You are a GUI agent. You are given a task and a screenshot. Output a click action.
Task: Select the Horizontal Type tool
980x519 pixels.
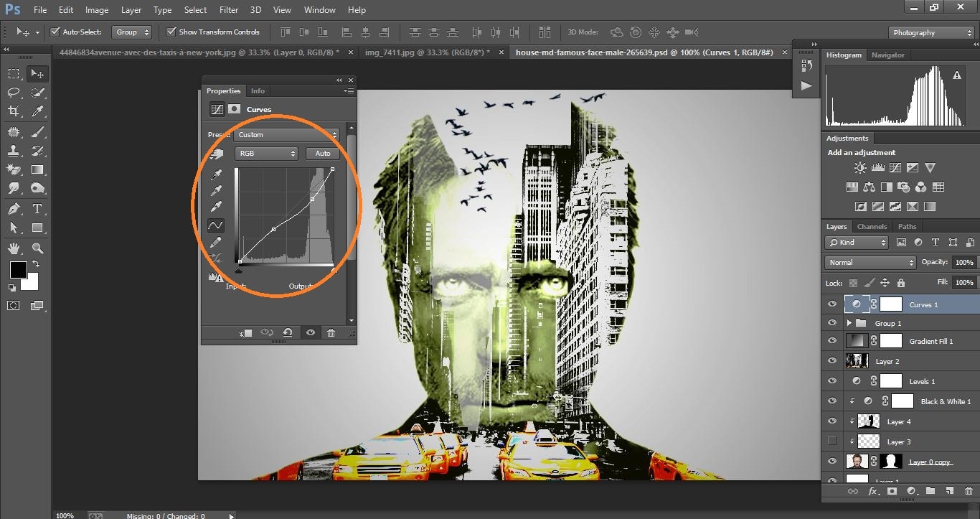(x=37, y=209)
